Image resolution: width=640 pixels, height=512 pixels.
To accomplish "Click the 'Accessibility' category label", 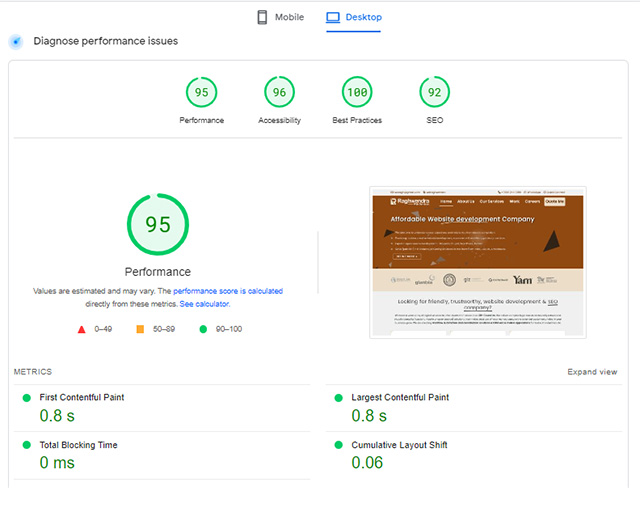I will (279, 120).
